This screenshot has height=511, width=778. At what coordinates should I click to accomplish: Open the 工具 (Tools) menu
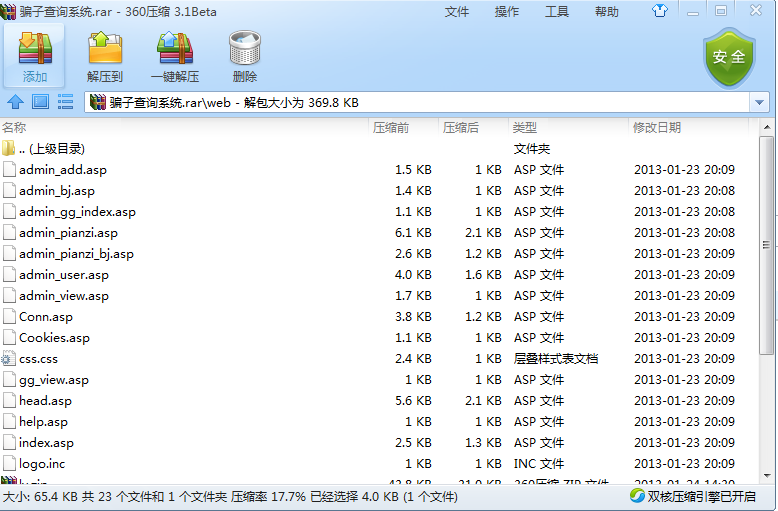tap(557, 12)
